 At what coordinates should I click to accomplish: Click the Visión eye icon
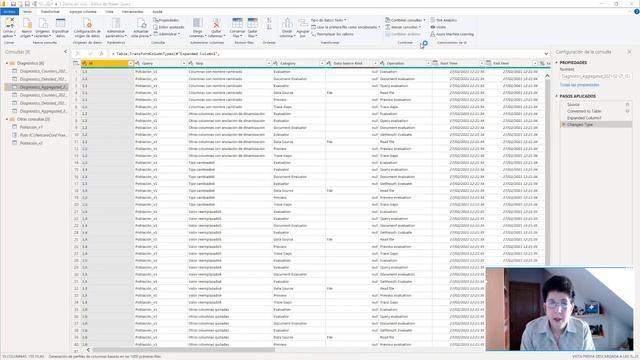(x=433, y=27)
